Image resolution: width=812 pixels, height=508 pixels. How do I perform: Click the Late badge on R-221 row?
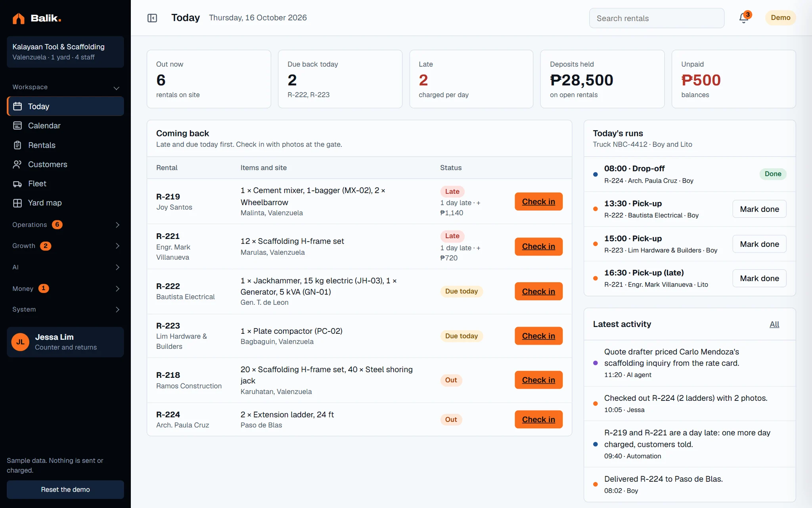tap(452, 236)
